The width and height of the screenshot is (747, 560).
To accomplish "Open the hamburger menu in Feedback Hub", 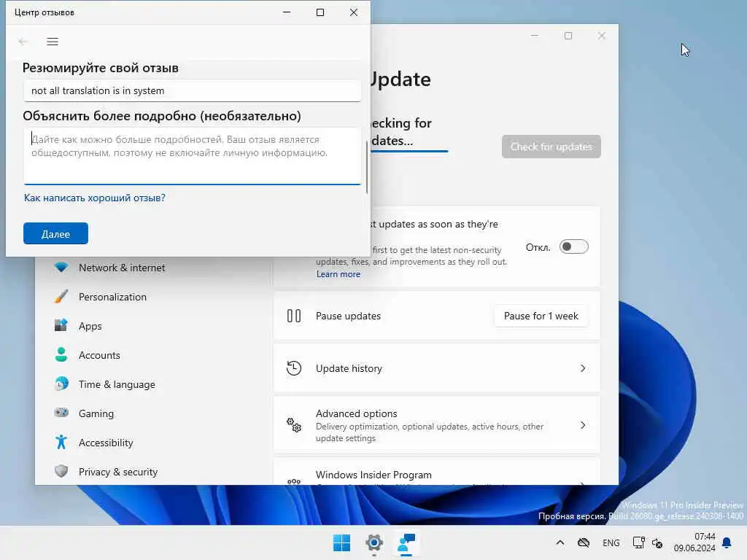I will 53,42.
